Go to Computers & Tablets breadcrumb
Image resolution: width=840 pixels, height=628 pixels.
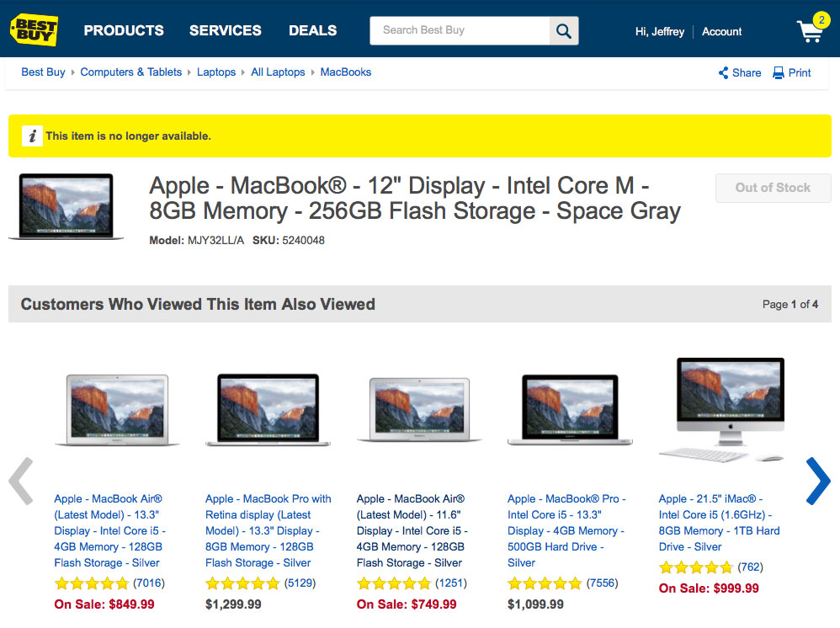[131, 72]
